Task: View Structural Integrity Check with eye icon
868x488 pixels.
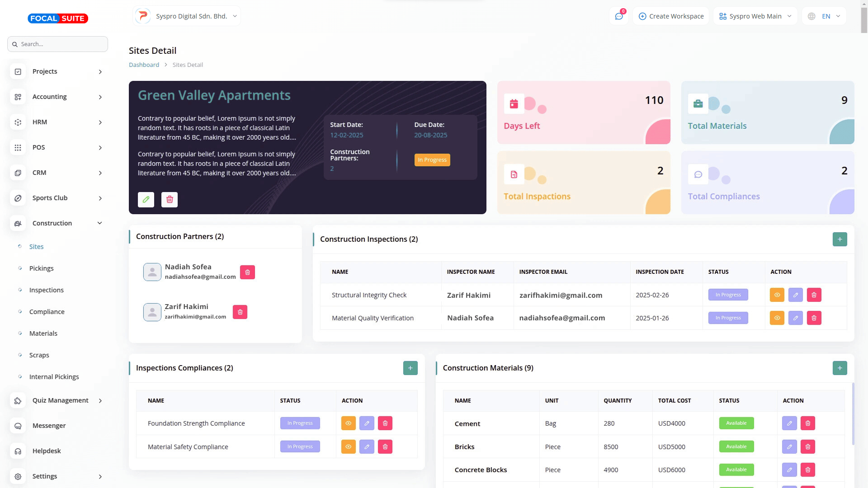Action: coord(777,295)
